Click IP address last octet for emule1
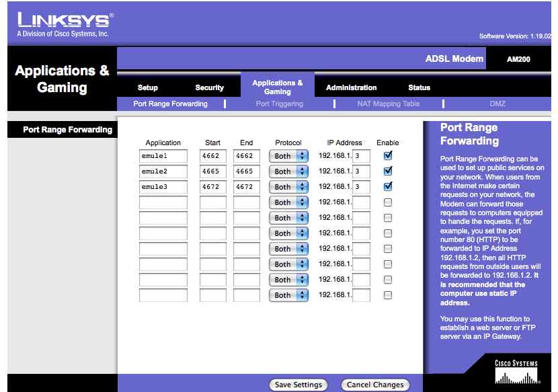 coord(361,156)
